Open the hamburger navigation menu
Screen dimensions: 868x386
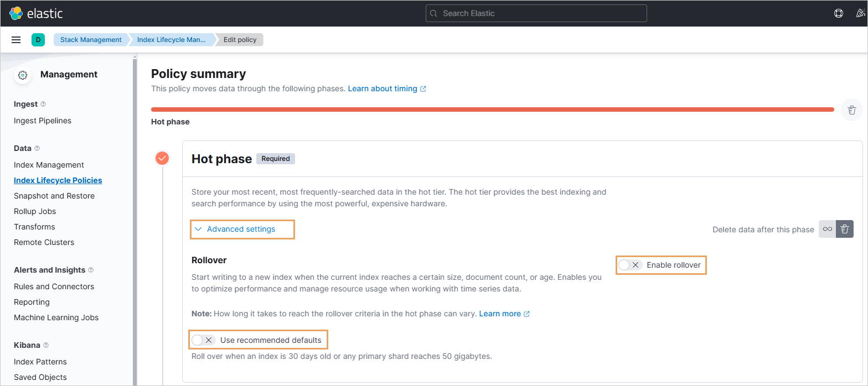pyautogui.click(x=16, y=40)
